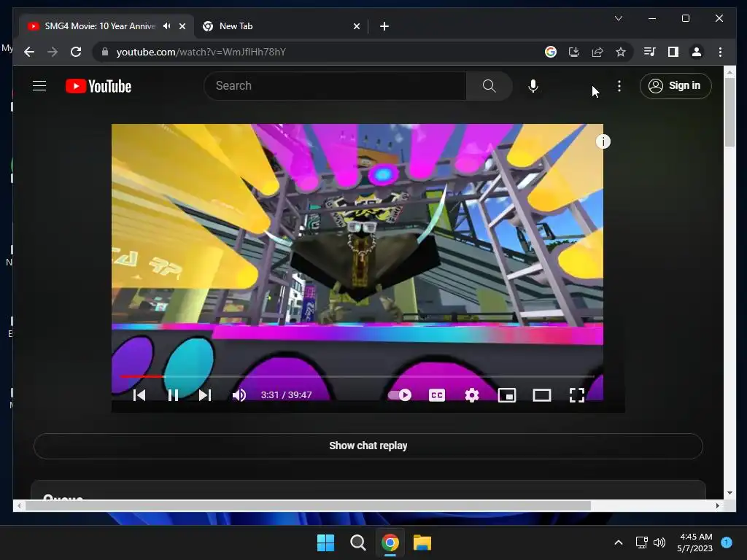The height and width of the screenshot is (560, 747).
Task: Close the New Tab tab
Action: coord(356,26)
